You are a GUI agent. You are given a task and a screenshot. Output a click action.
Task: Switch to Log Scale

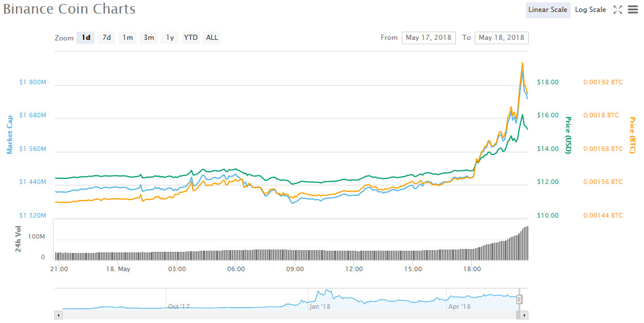(590, 10)
